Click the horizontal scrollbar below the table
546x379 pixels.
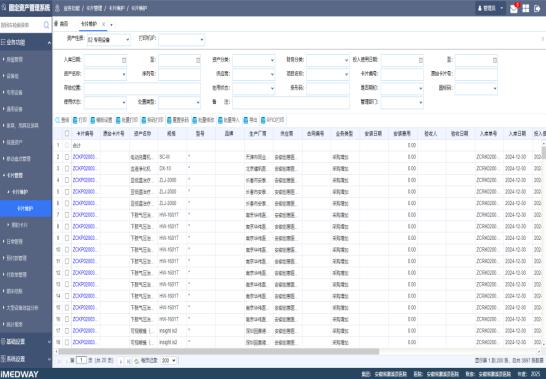click(x=219, y=351)
